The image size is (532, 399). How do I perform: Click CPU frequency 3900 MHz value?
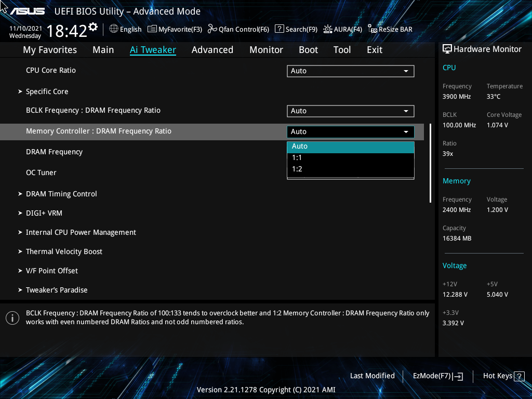click(x=457, y=97)
